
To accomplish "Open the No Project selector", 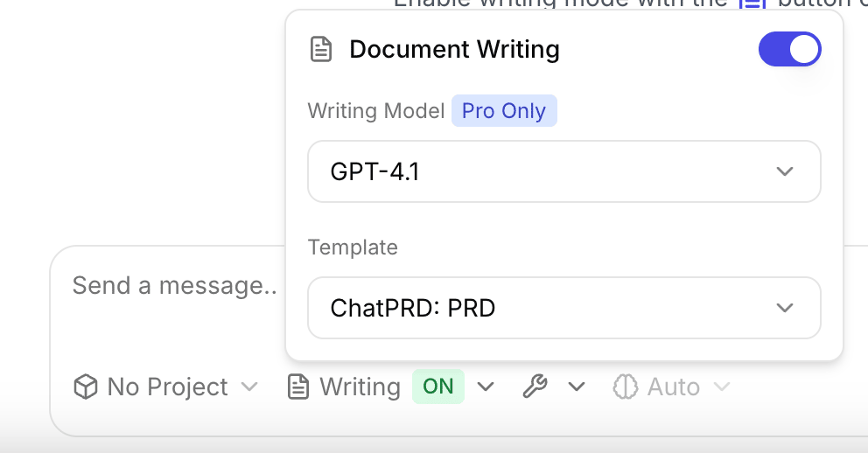I will click(x=166, y=387).
